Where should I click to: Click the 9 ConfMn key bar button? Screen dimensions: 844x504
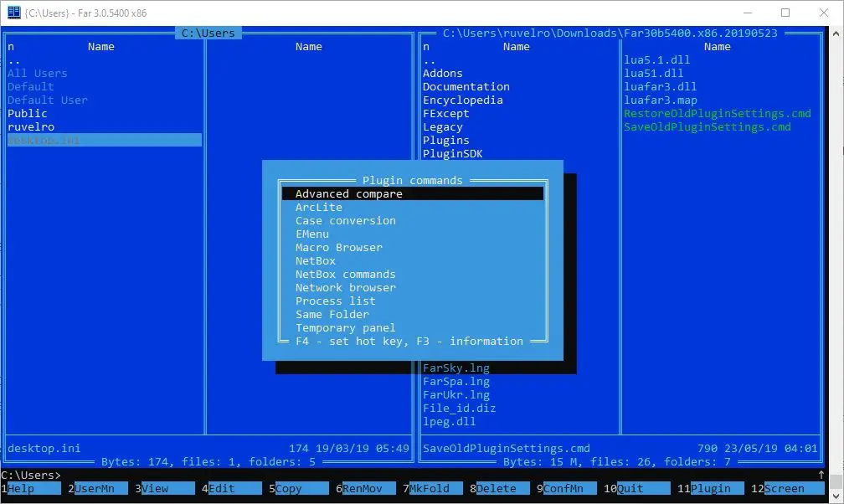pos(566,488)
